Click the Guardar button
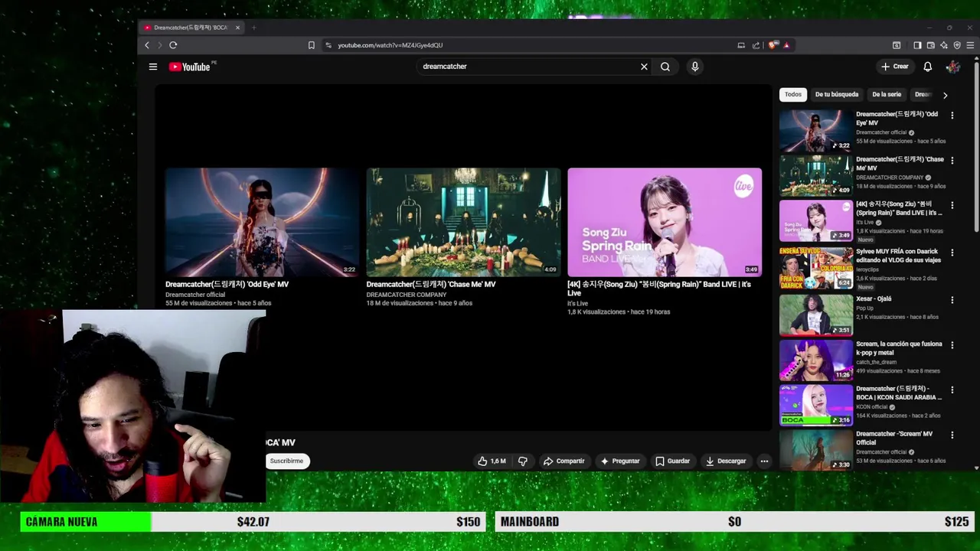 673,461
